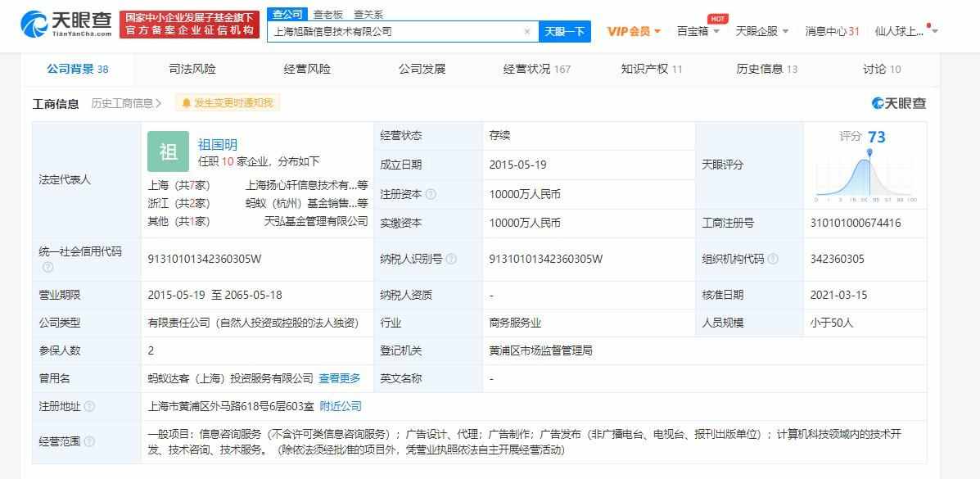The image size is (980, 479).
Task: Click the score value 73
Action: tap(877, 137)
